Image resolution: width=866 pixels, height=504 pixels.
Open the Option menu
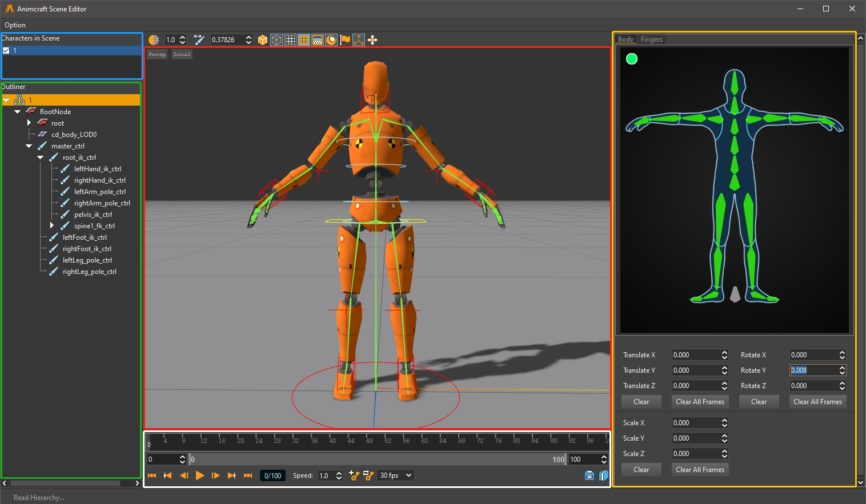pyautogui.click(x=15, y=25)
